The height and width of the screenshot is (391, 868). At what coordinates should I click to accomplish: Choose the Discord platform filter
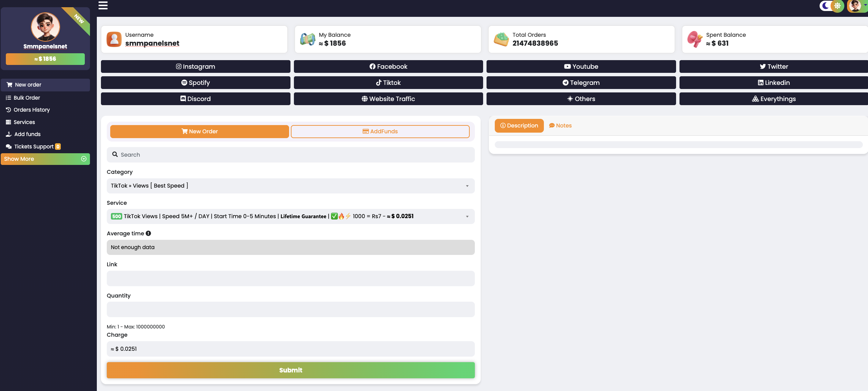pyautogui.click(x=195, y=99)
